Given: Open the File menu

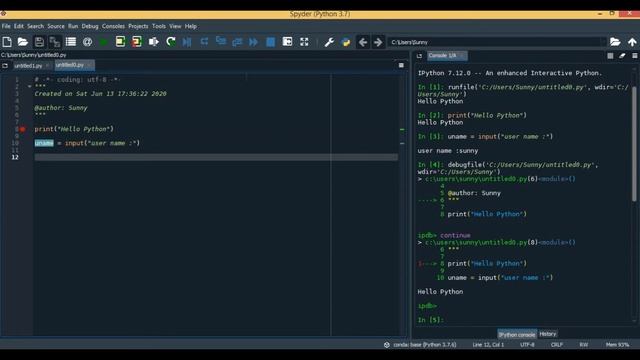Looking at the screenshot, I should click(x=6, y=26).
